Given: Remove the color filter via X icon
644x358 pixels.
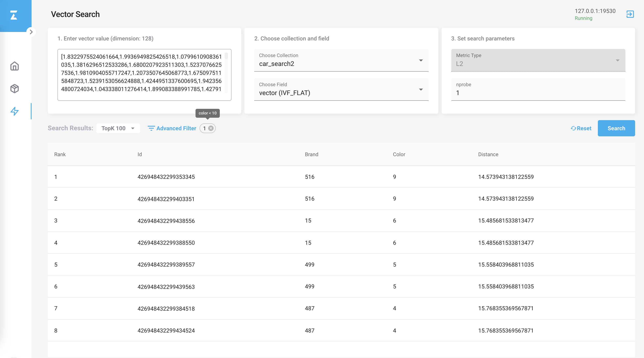Looking at the screenshot, I should [x=211, y=128].
